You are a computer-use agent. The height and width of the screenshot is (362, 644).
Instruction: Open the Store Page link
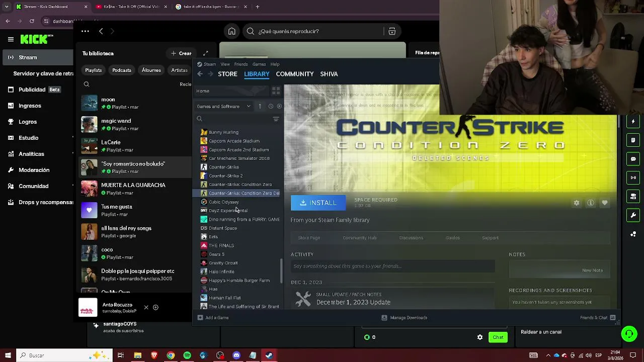(309, 238)
